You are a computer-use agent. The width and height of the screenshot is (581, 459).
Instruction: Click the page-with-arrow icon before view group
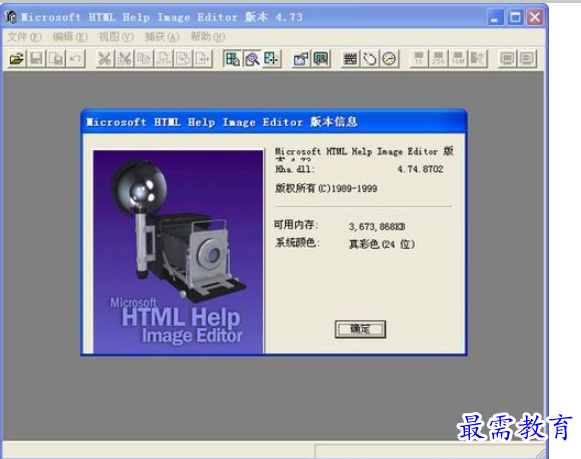pos(203,59)
